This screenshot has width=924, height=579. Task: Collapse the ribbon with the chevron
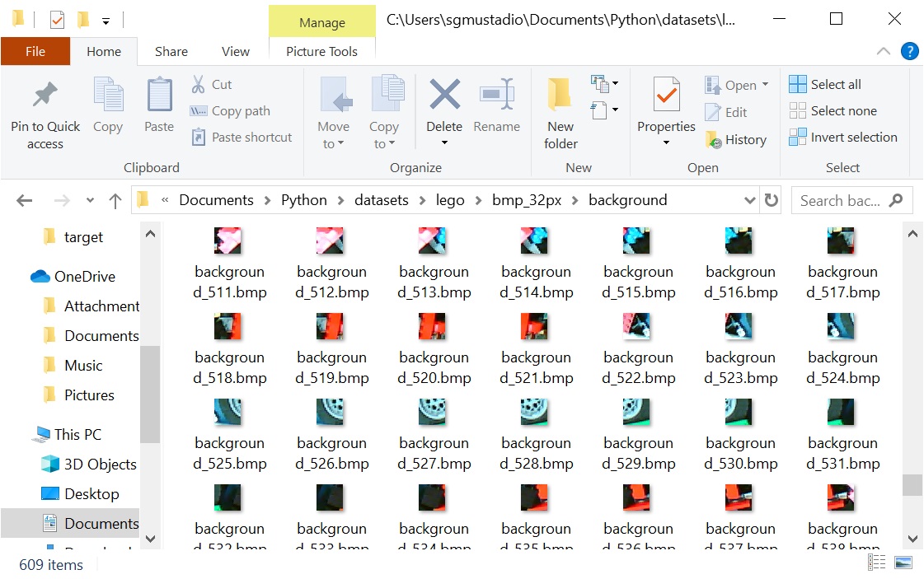click(x=883, y=51)
